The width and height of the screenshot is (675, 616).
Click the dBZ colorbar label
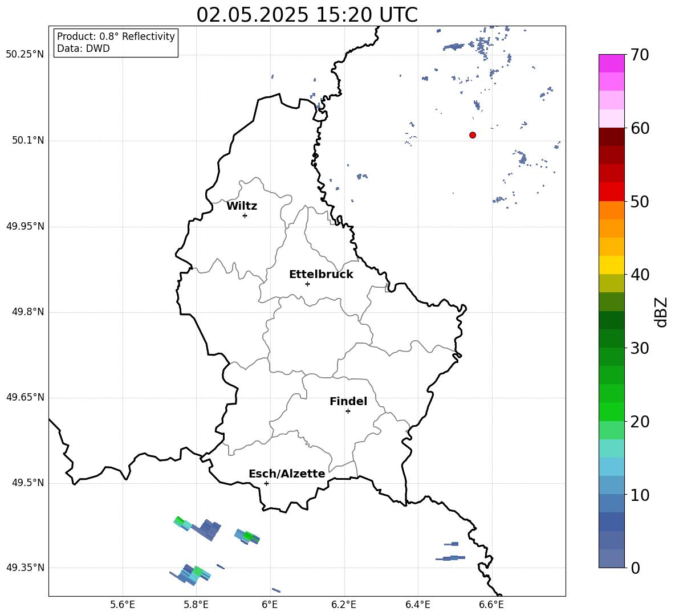[661, 312]
